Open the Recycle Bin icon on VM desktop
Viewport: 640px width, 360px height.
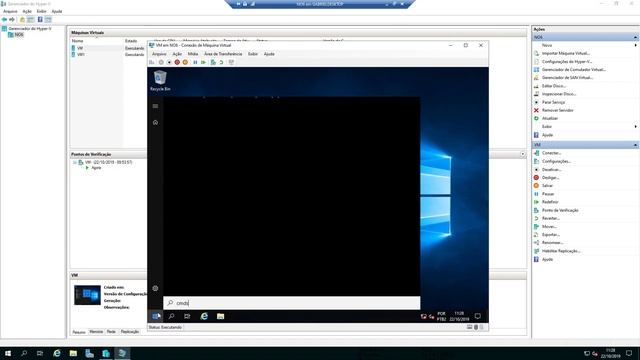pyautogui.click(x=160, y=80)
